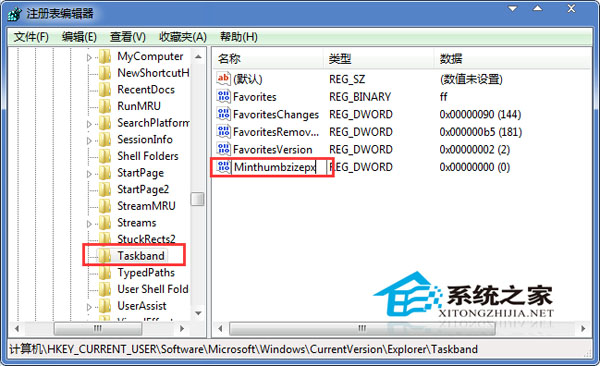Click tree pane scroll up arrow
The image size is (600, 366).
pyautogui.click(x=198, y=57)
